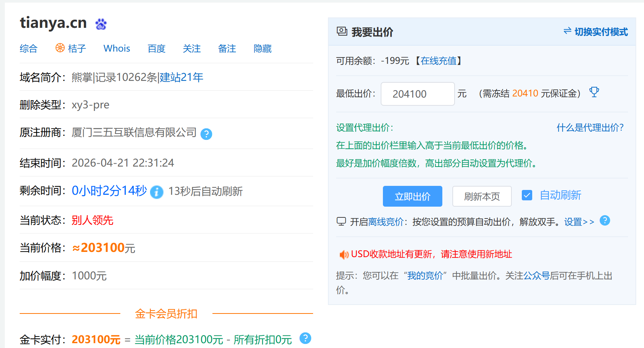Click the 可用余额 -199元 text
Image resolution: width=644 pixels, height=348 pixels.
[373, 61]
